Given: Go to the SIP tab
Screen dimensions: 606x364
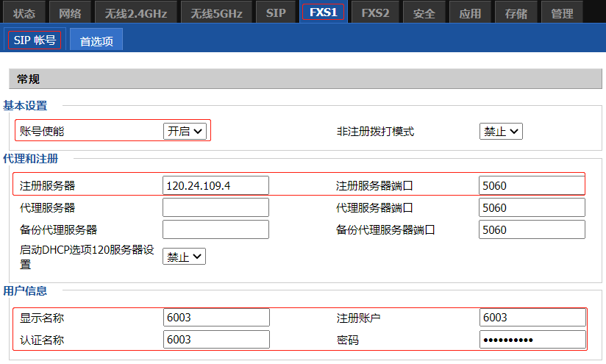Looking at the screenshot, I should click(x=276, y=13).
